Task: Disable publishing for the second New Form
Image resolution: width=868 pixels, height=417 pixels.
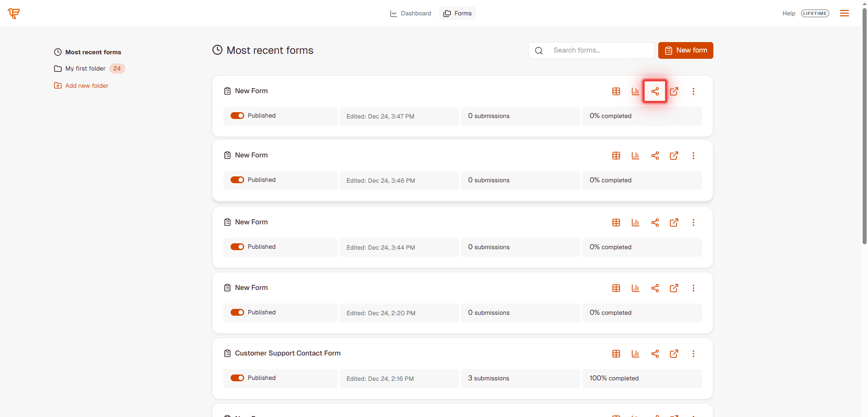Action: tap(237, 180)
